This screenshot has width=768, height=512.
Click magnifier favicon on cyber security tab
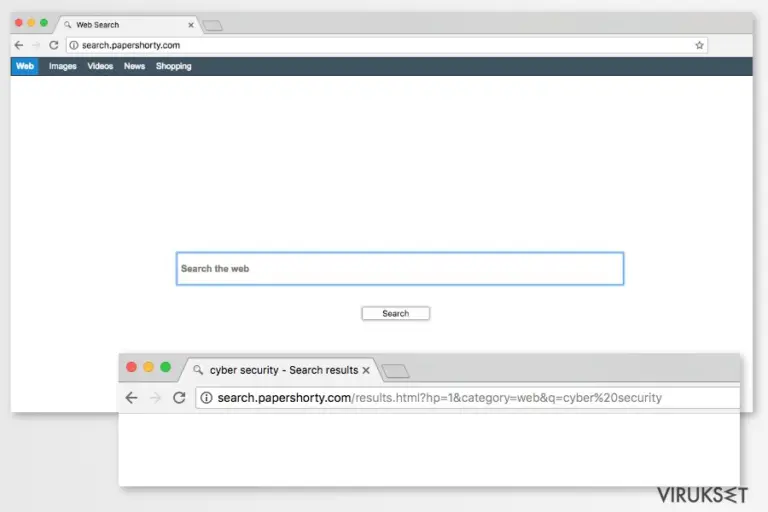(198, 370)
